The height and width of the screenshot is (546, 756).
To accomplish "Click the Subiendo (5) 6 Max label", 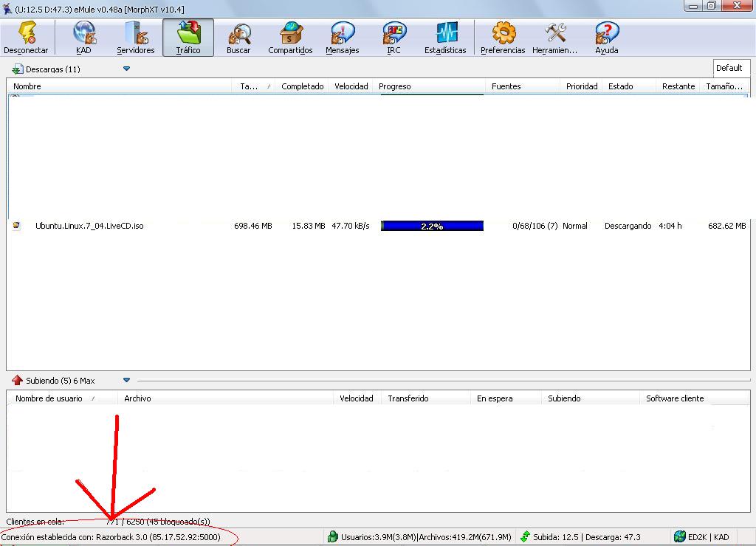I will tap(61, 381).
